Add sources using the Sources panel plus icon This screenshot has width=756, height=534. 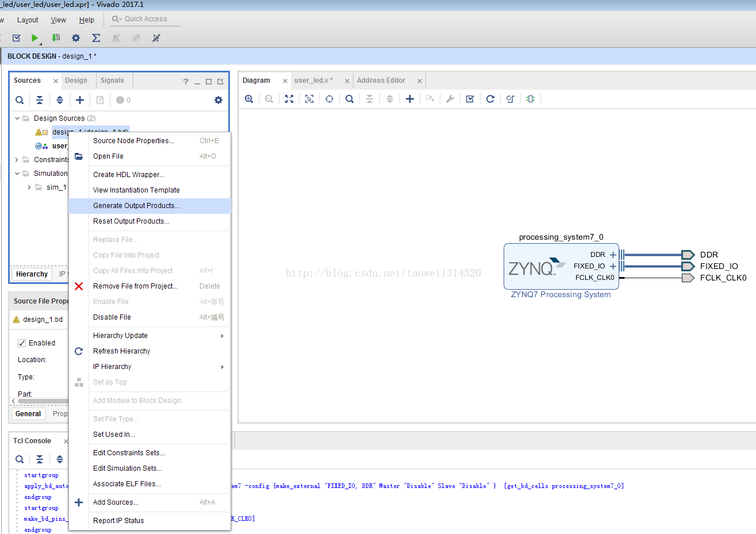[x=80, y=100]
